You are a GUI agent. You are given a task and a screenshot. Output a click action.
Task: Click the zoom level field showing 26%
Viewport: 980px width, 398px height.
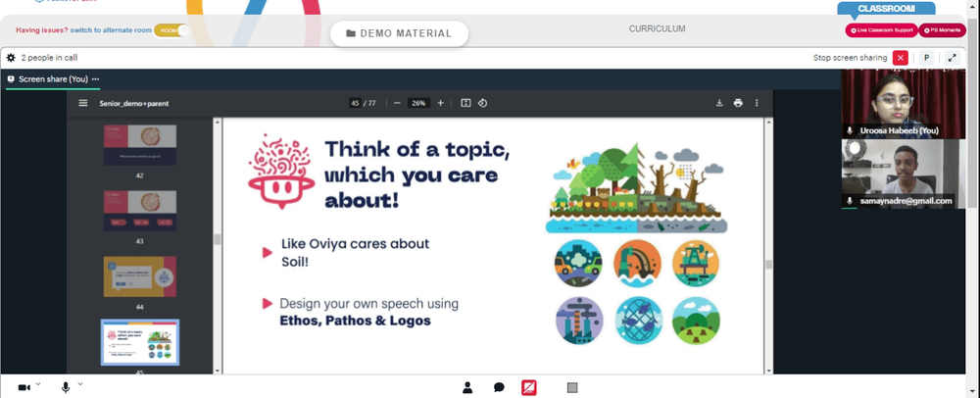[418, 103]
